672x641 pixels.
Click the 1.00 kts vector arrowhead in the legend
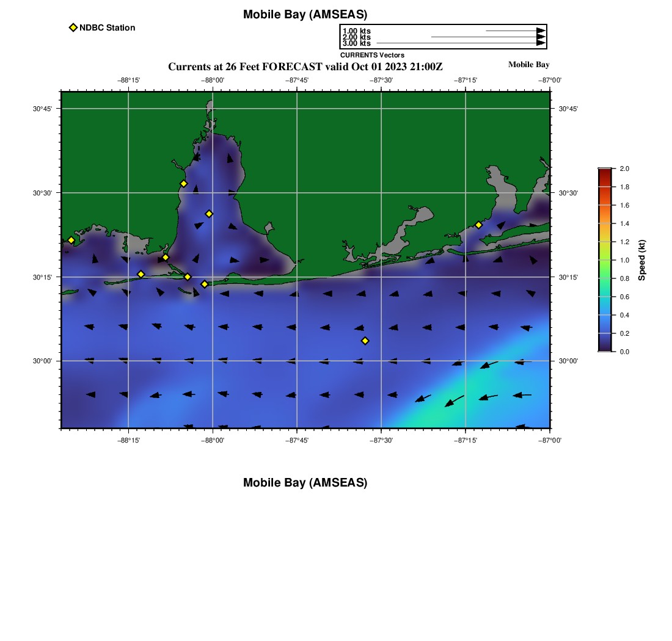(x=541, y=31)
